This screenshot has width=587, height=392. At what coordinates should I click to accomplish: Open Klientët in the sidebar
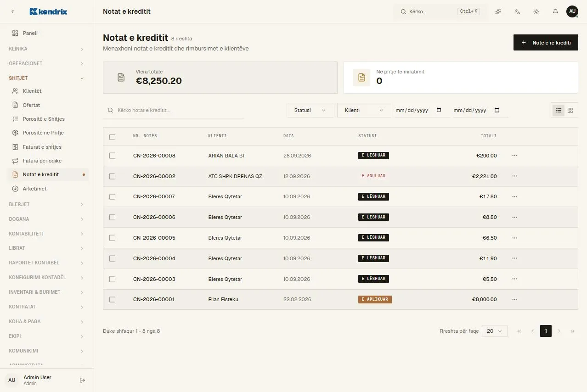point(48,91)
